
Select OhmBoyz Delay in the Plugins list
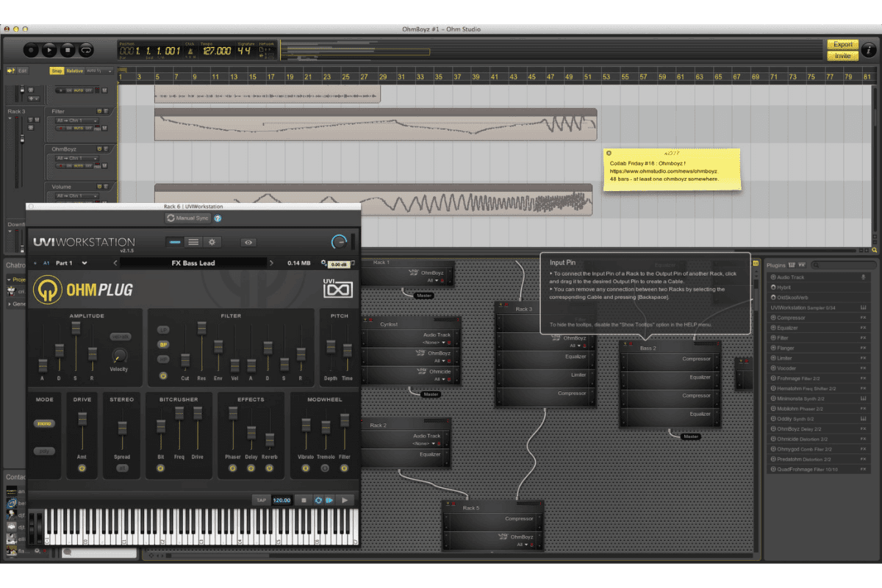click(x=819, y=429)
